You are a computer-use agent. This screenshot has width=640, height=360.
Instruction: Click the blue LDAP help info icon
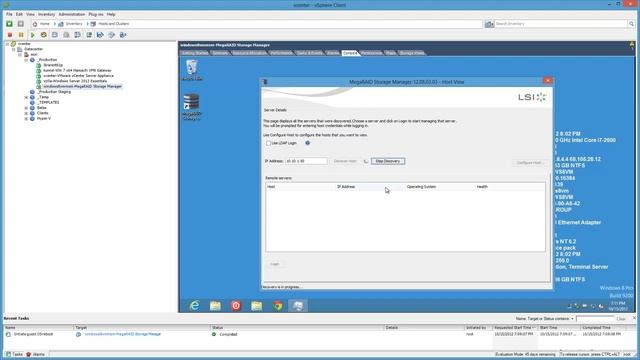[x=308, y=143]
